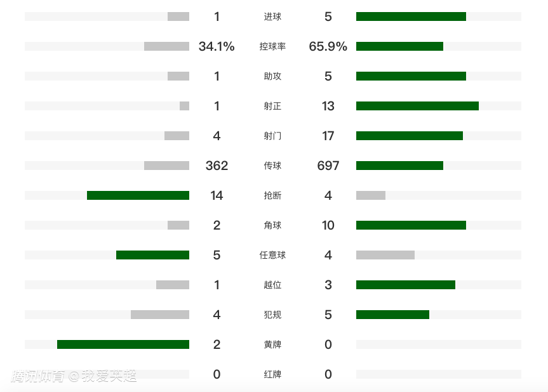The height and width of the screenshot is (392, 548).
Task: Click the gray right bar for 抢断
Action: tap(371, 195)
